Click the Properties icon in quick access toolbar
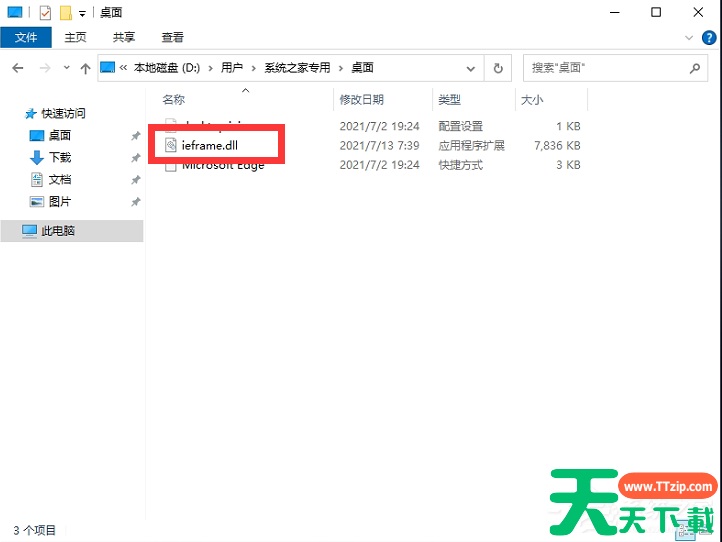 tap(44, 13)
